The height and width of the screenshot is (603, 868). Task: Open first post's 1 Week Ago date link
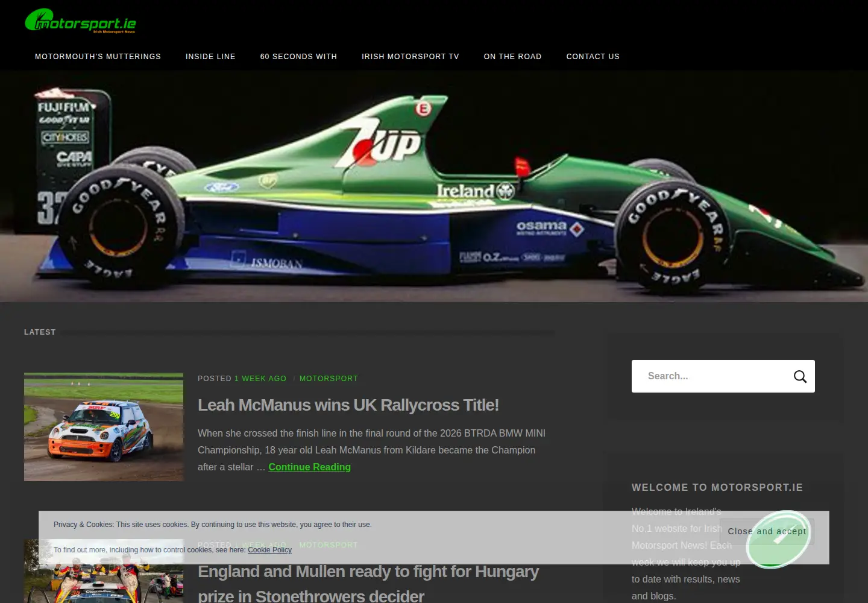tap(260, 379)
